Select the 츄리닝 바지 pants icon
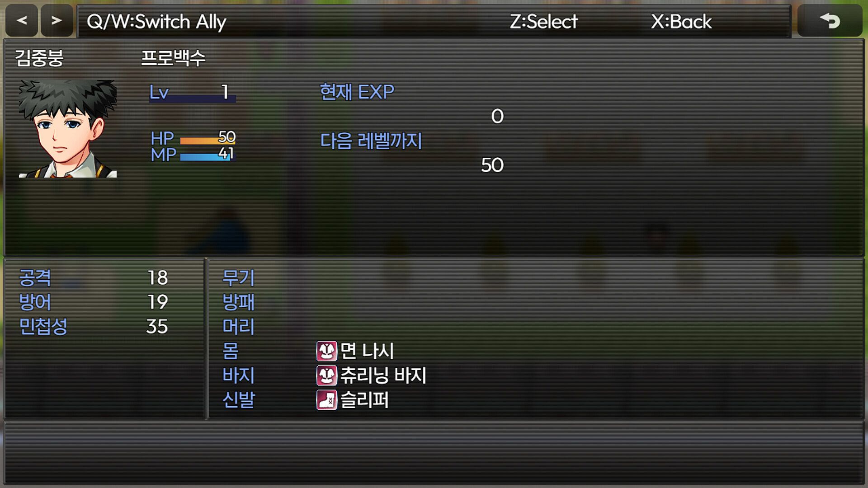 [326, 375]
